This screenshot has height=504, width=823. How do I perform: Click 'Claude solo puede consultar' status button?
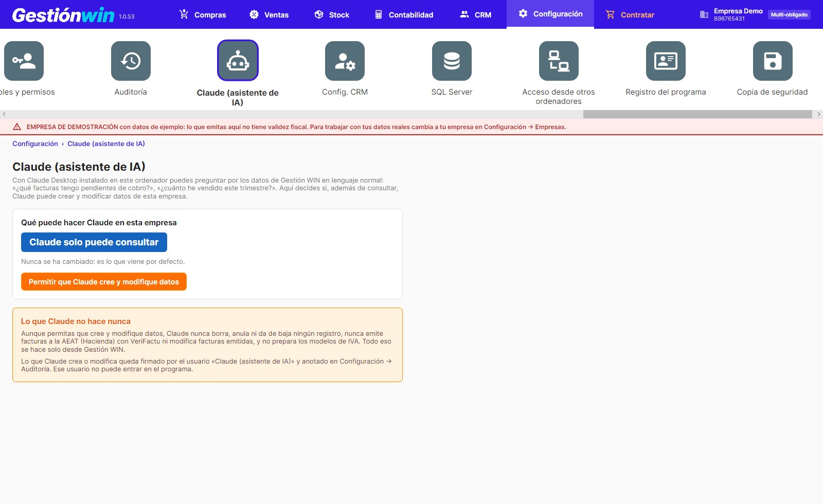94,242
